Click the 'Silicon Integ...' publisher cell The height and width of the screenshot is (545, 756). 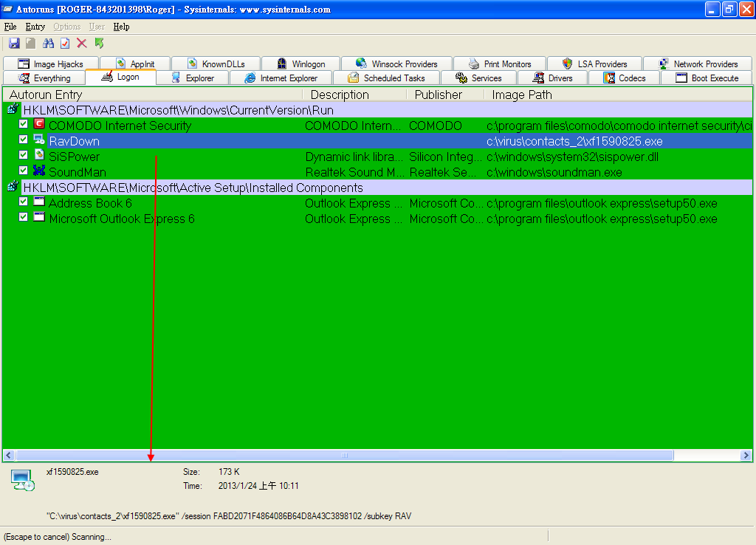click(x=445, y=157)
